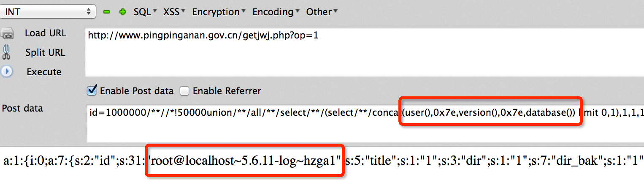The height and width of the screenshot is (180, 644).
Task: Click the Load URL button label
Action: [x=45, y=33]
